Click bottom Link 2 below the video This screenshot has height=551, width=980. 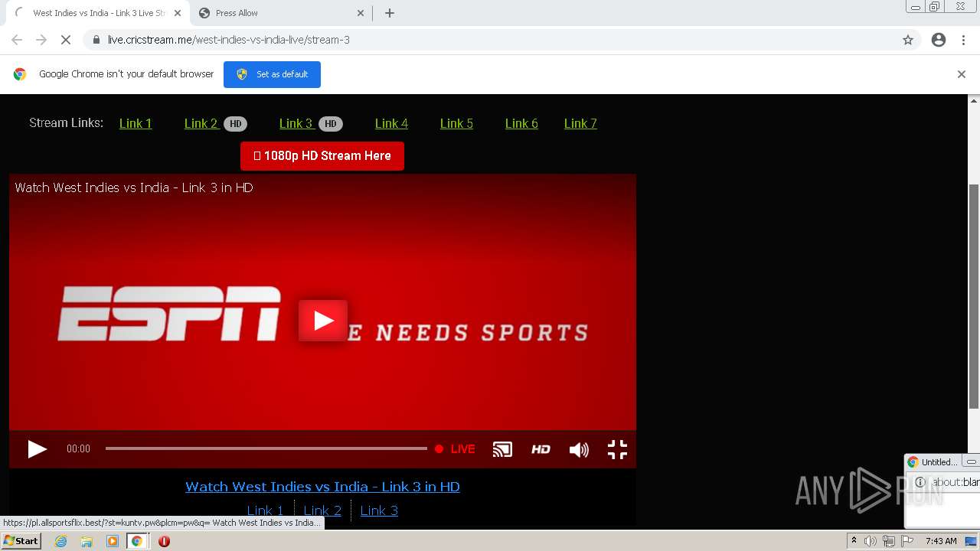pyautogui.click(x=322, y=510)
